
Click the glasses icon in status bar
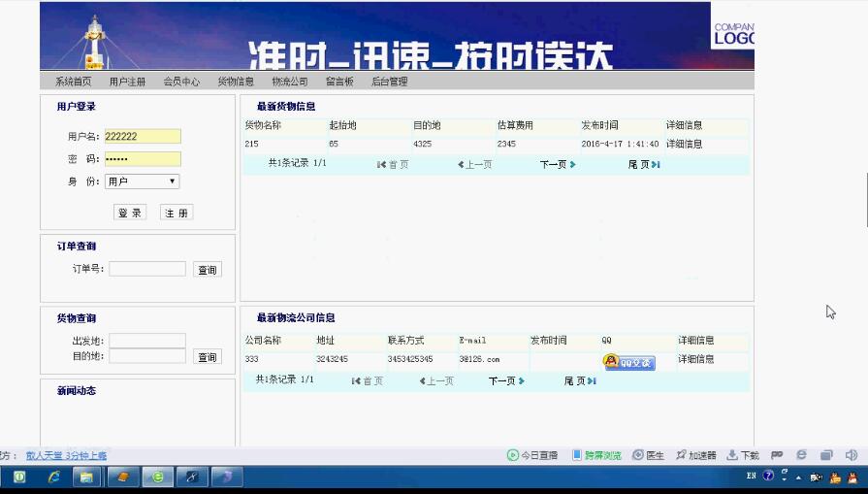tap(777, 454)
